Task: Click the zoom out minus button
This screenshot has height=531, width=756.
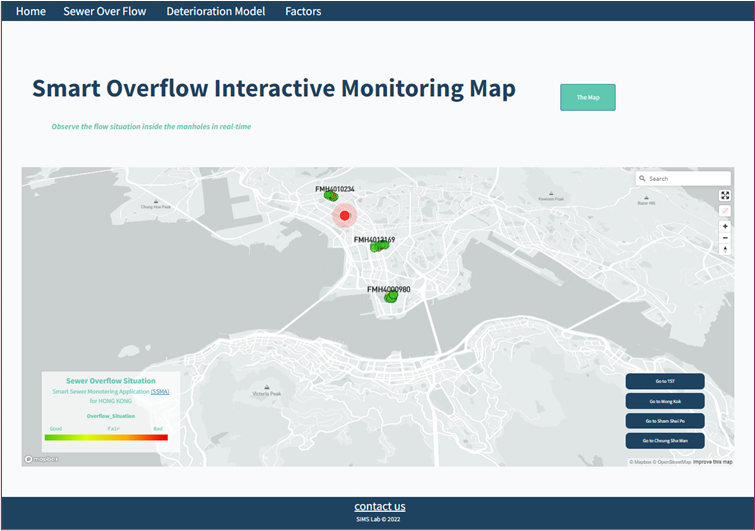Action: (725, 238)
